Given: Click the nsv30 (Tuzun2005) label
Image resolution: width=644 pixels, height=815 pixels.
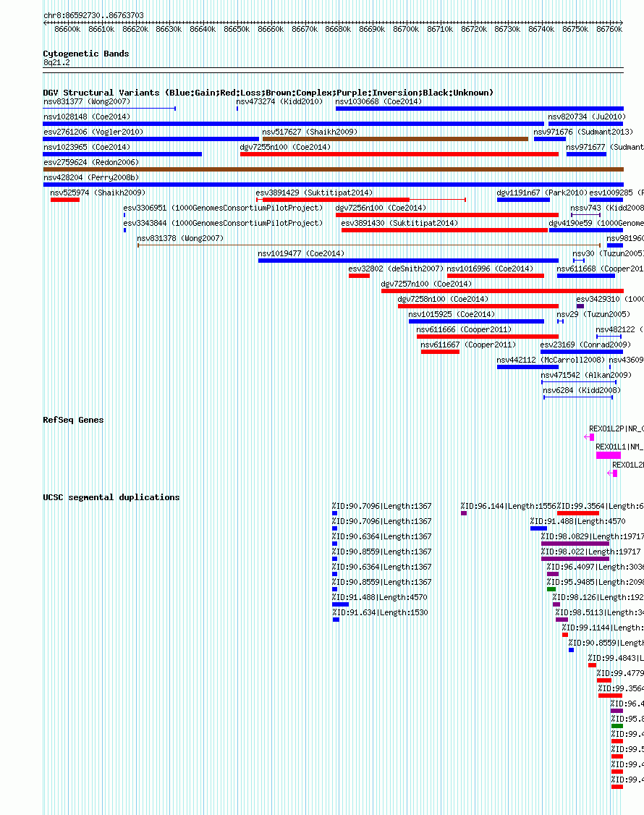Looking at the screenshot, I should pyautogui.click(x=608, y=253).
